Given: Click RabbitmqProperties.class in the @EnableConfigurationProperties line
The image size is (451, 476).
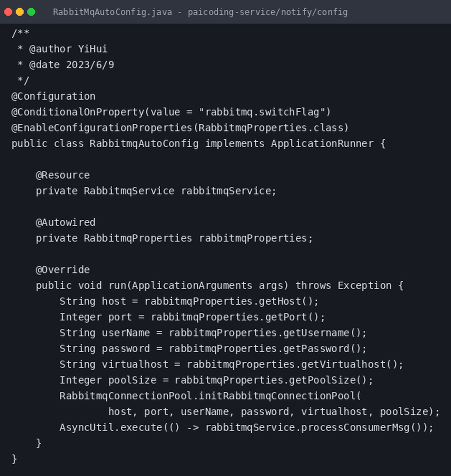Looking at the screenshot, I should click(x=271, y=128).
